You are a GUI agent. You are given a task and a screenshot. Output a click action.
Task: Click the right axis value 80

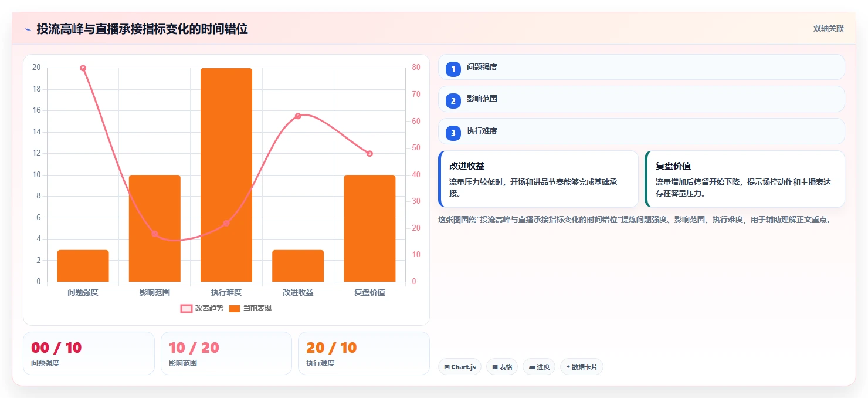(416, 68)
